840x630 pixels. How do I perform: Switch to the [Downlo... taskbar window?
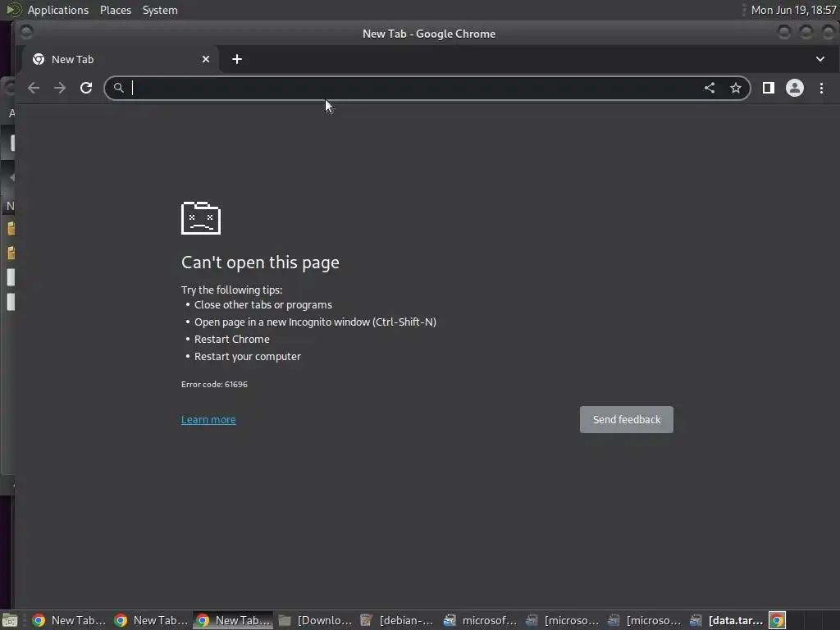(316, 620)
